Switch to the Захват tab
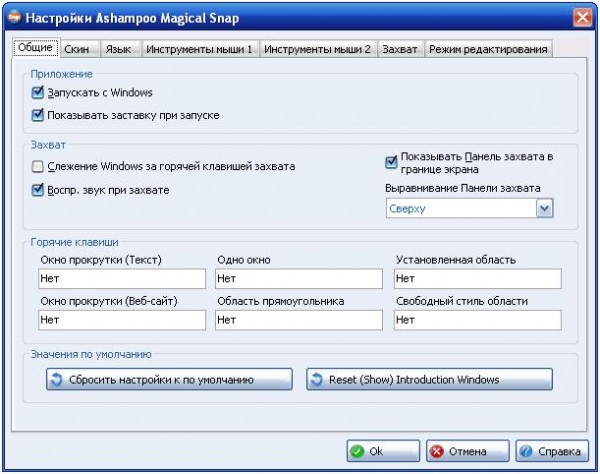 (x=400, y=49)
